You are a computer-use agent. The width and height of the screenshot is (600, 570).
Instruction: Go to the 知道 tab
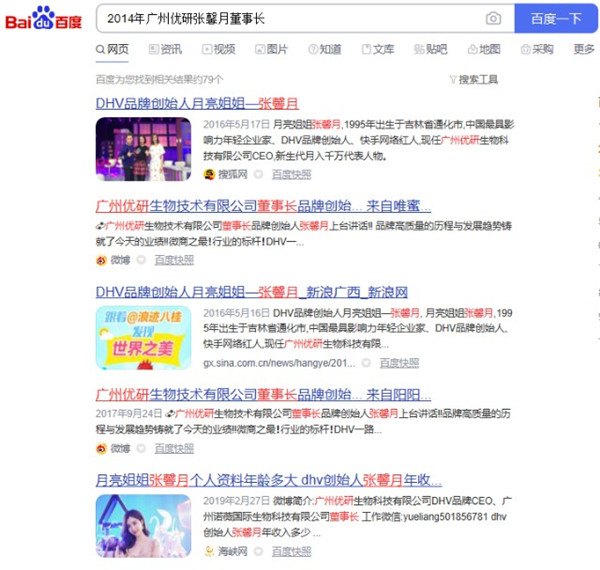point(324,49)
